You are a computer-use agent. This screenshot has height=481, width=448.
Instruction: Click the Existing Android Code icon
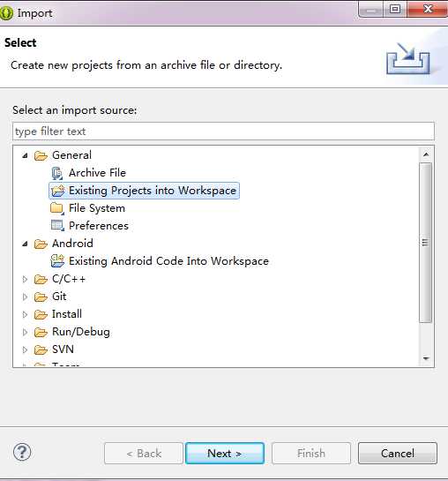click(57, 261)
